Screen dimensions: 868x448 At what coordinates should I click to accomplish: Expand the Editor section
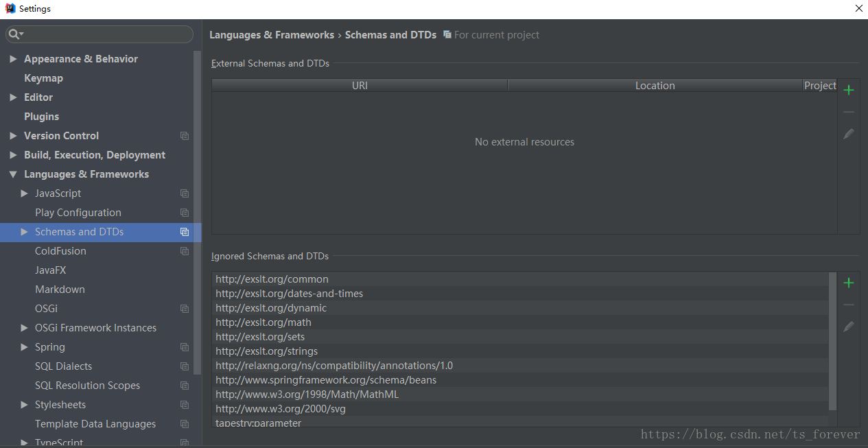point(13,97)
